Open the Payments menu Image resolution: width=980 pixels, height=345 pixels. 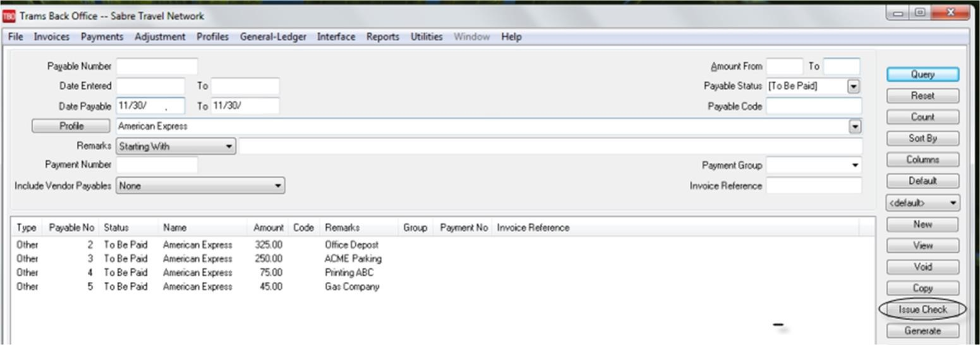click(x=102, y=37)
